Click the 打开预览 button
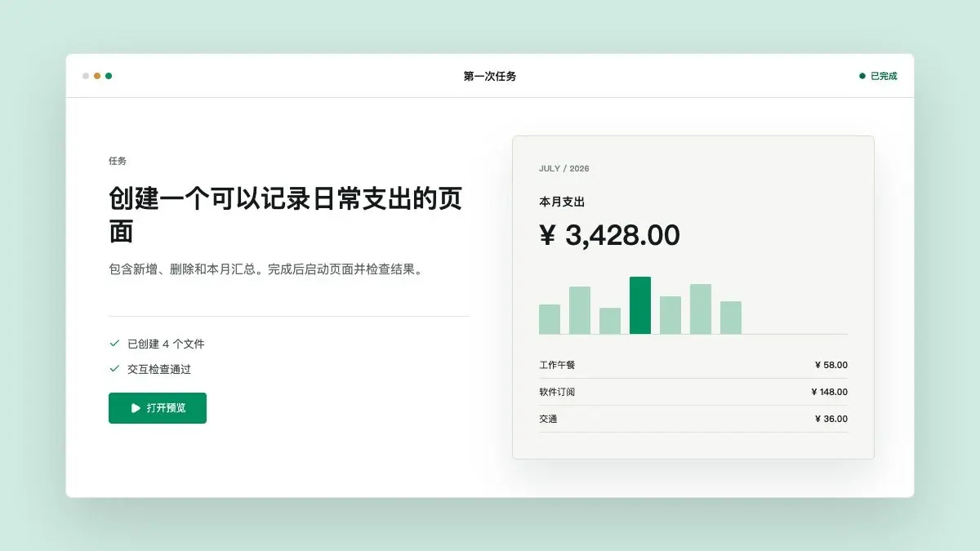 [x=158, y=408]
